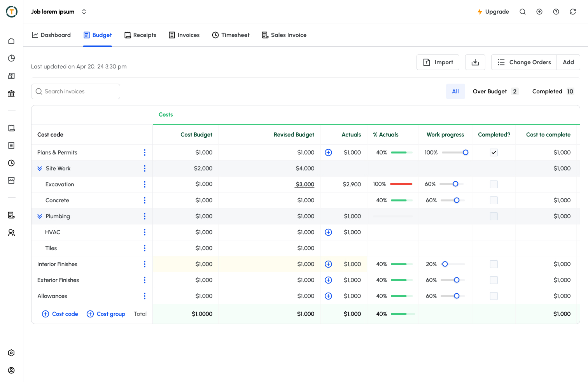Open three-dot menu for Interior Finishes
The width and height of the screenshot is (588, 382).
coord(145,264)
